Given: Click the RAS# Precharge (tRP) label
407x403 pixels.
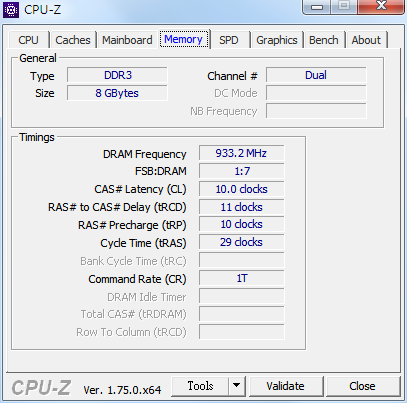Looking at the screenshot, I should coord(132,225).
